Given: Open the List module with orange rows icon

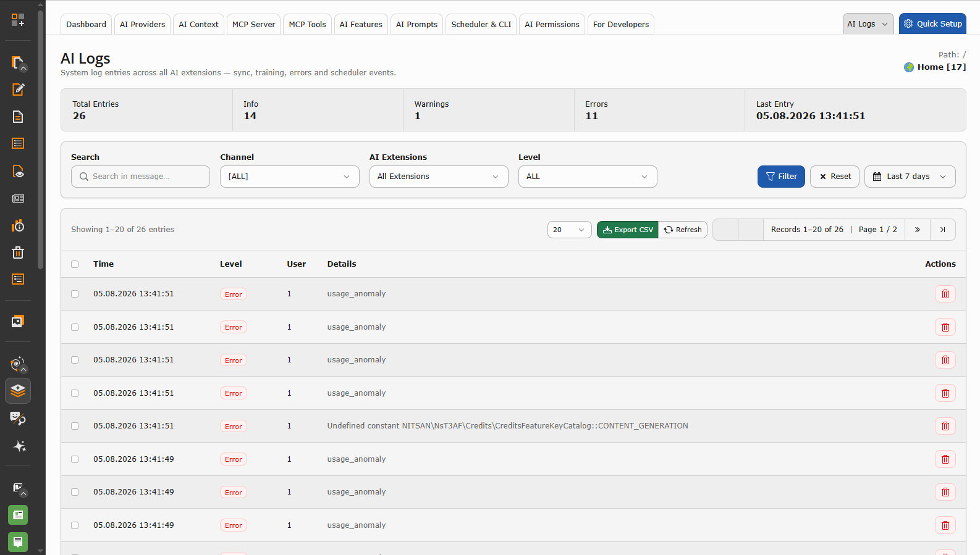Looking at the screenshot, I should point(18,143).
